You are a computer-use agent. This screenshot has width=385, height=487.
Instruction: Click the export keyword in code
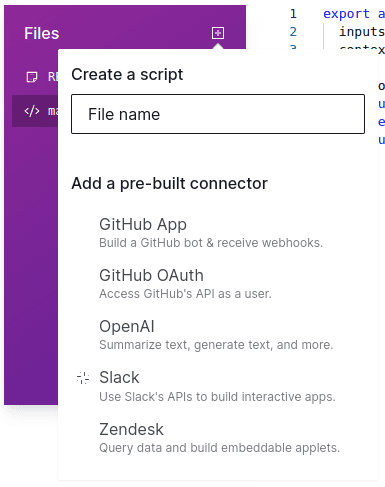[346, 14]
